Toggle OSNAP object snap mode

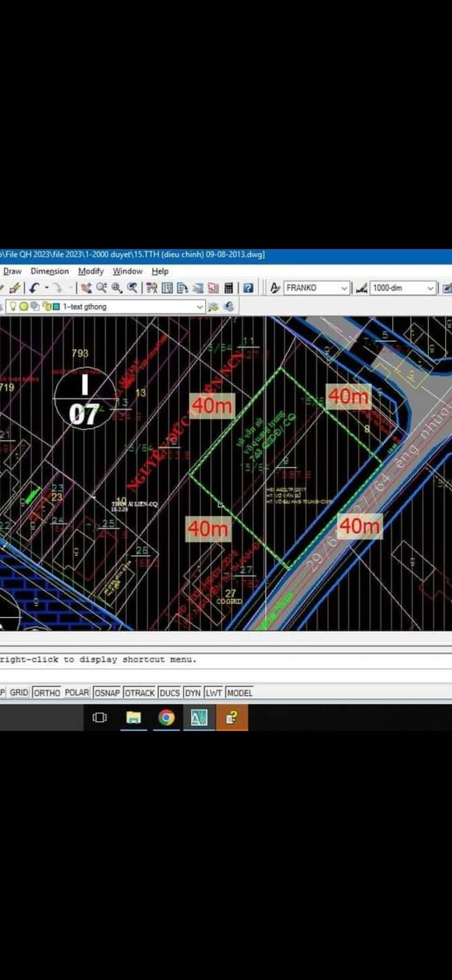click(x=107, y=692)
